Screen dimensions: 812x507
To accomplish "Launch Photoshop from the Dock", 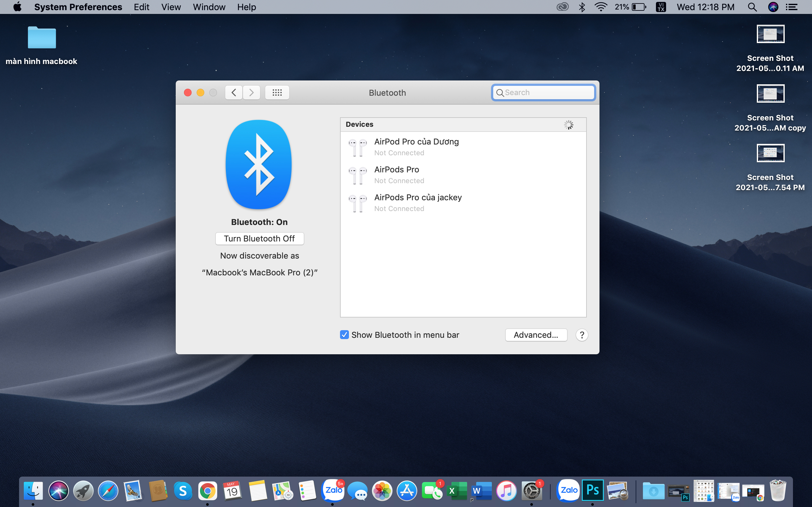I will (x=592, y=490).
